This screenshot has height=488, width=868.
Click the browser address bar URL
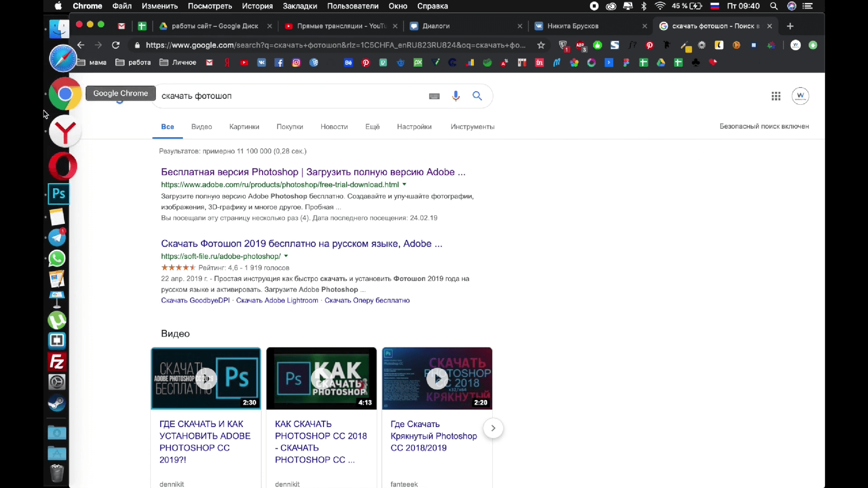pos(336,45)
